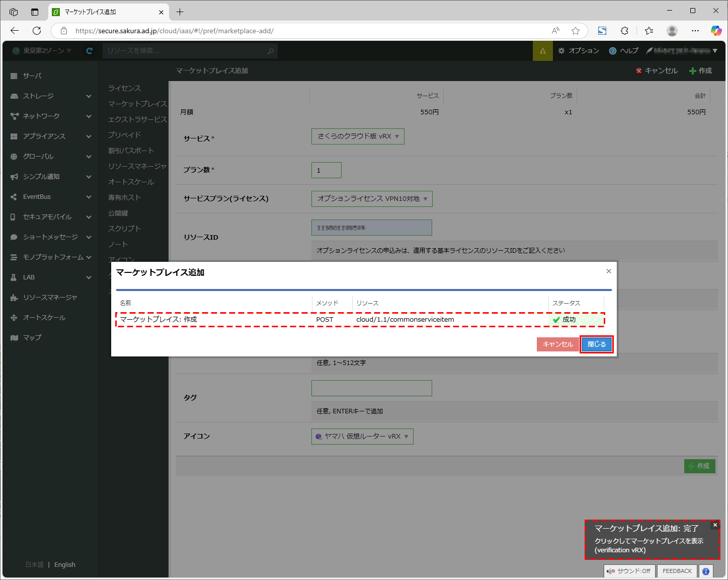Image resolution: width=728 pixels, height=580 pixels.
Task: Click the セキュアモバイル phone icon
Action: [x=13, y=217]
